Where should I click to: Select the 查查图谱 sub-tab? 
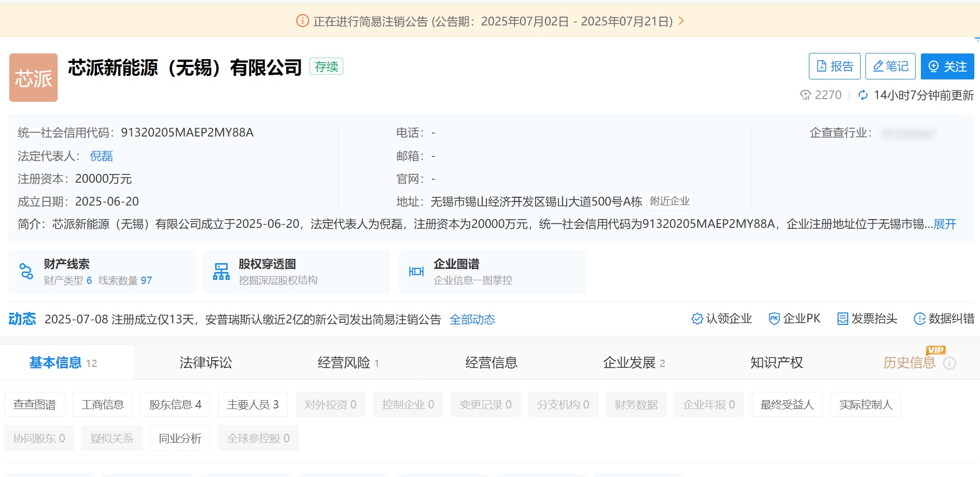coord(34,404)
